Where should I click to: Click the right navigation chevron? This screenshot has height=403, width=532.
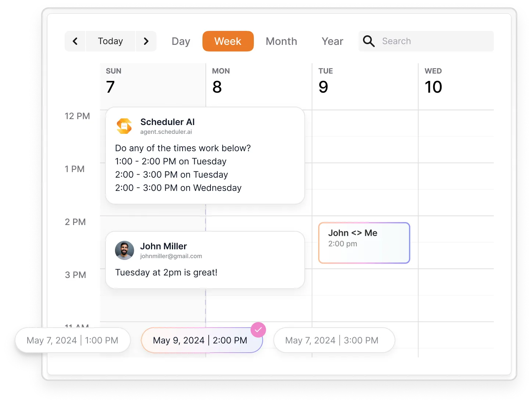pyautogui.click(x=146, y=41)
